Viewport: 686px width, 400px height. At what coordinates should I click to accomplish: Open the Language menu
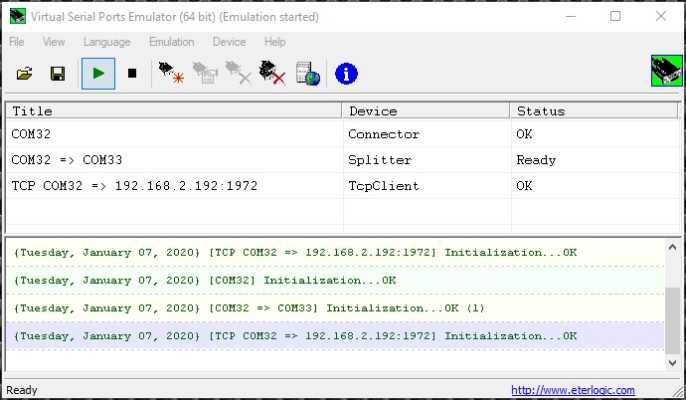click(x=107, y=42)
